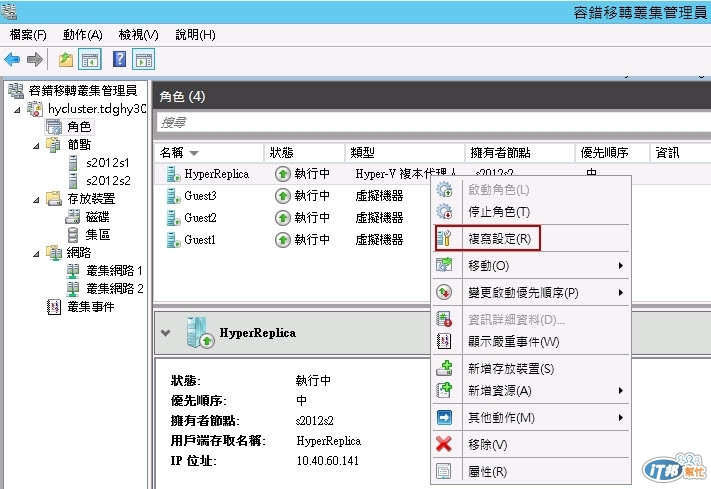This screenshot has width=711, height=489.
Task: Click the 移動 icon in context menu
Action: 444,265
